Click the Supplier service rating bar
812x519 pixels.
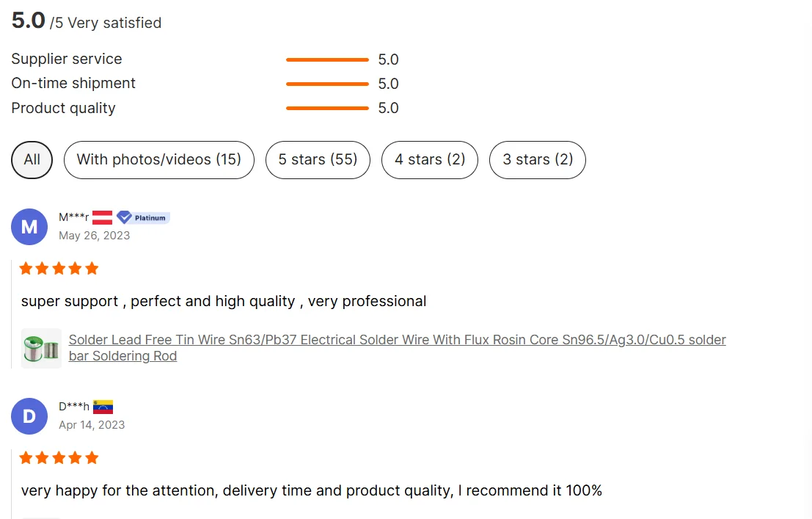327,59
